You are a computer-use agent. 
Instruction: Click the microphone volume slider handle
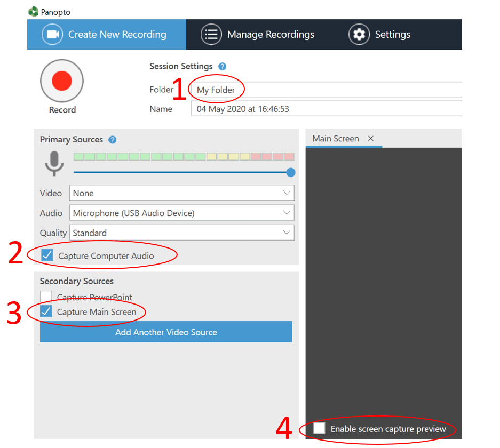[290, 172]
